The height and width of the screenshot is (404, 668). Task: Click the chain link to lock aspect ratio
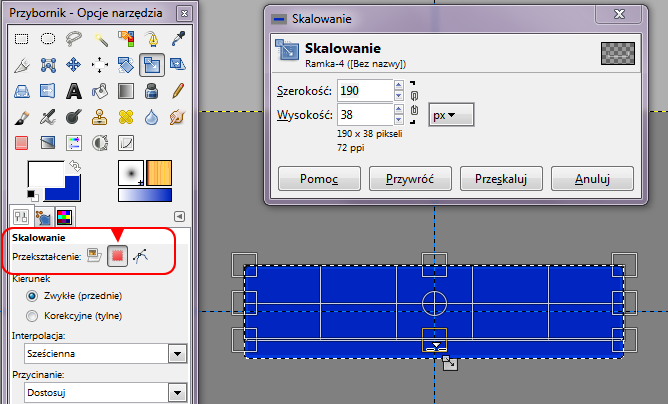pyautogui.click(x=414, y=102)
